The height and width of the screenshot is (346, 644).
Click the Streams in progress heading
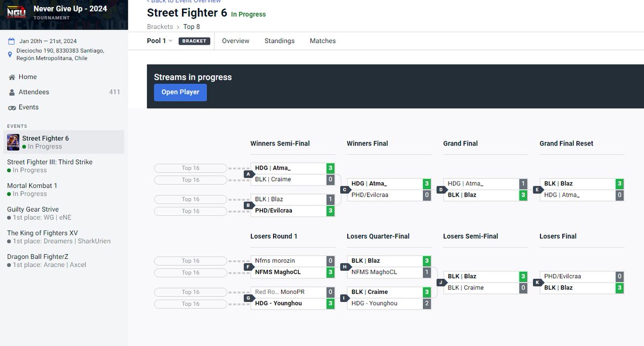point(193,77)
